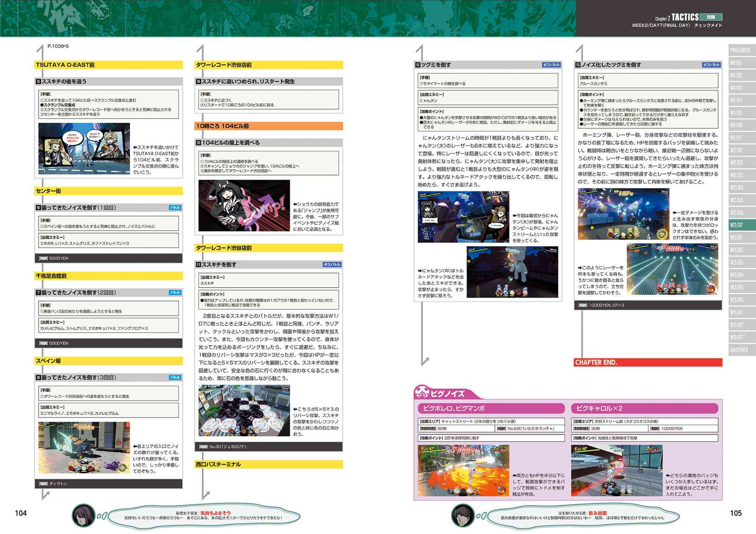
Task: Click the 攻略 label next to TACTICS
Action: tap(711, 17)
